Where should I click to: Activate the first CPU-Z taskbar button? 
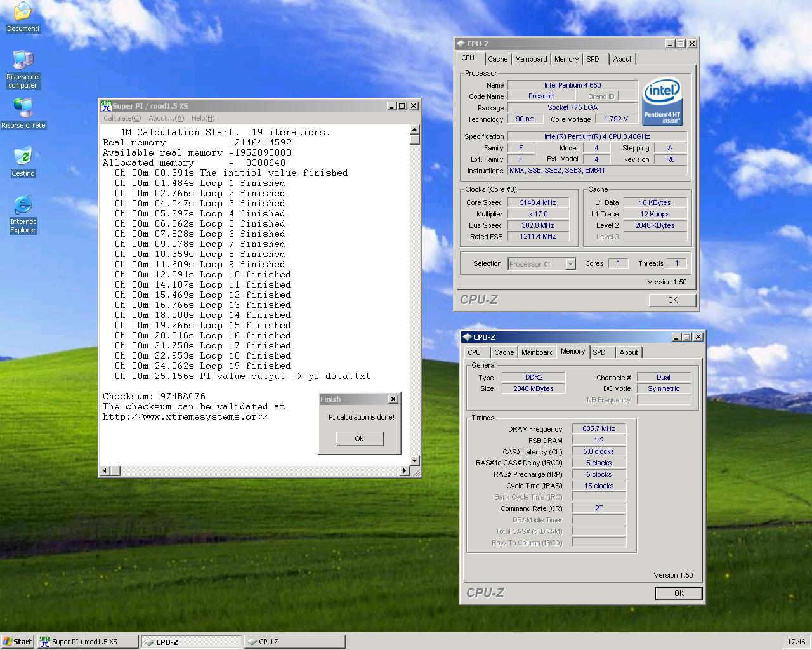[191, 642]
